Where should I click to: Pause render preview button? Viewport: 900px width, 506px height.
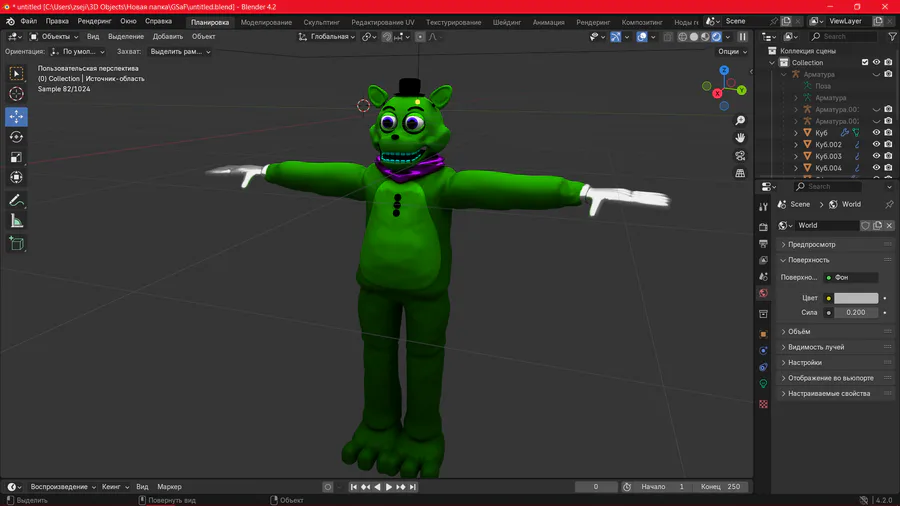pyautogui.click(x=743, y=37)
